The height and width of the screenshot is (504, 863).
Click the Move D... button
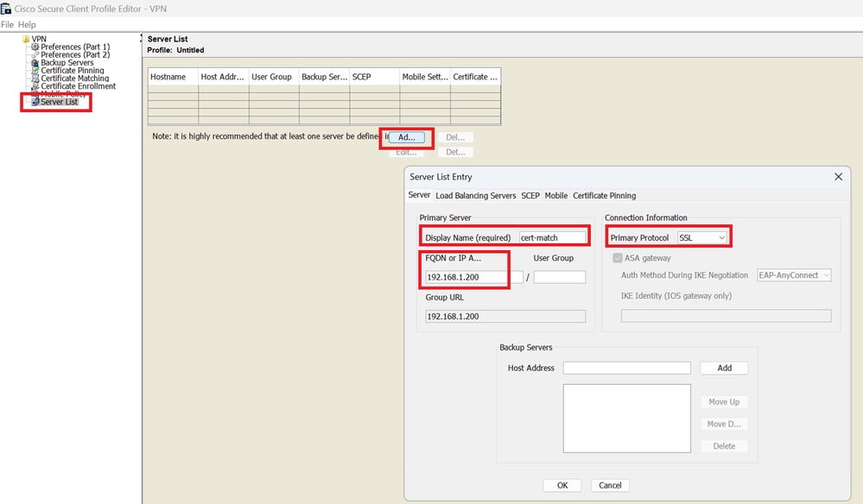(x=724, y=424)
